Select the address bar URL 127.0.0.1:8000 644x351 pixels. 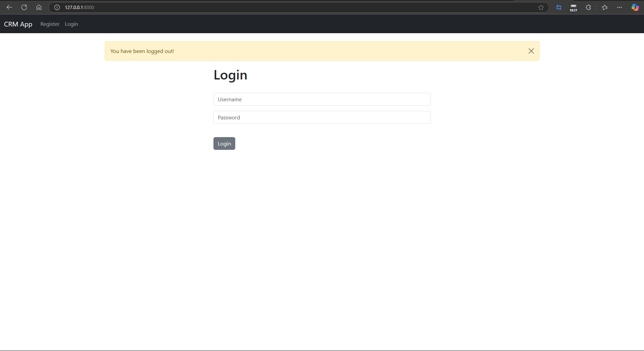pos(80,7)
